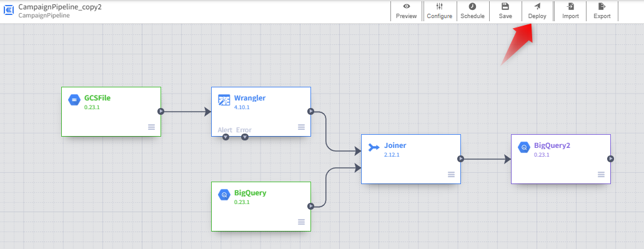Click the Export button
The width and height of the screenshot is (644, 249).
[x=602, y=11]
